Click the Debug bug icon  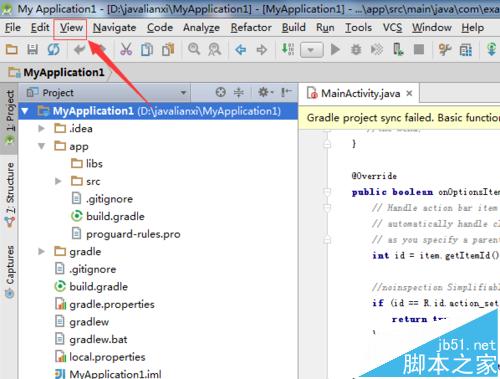[356, 50]
